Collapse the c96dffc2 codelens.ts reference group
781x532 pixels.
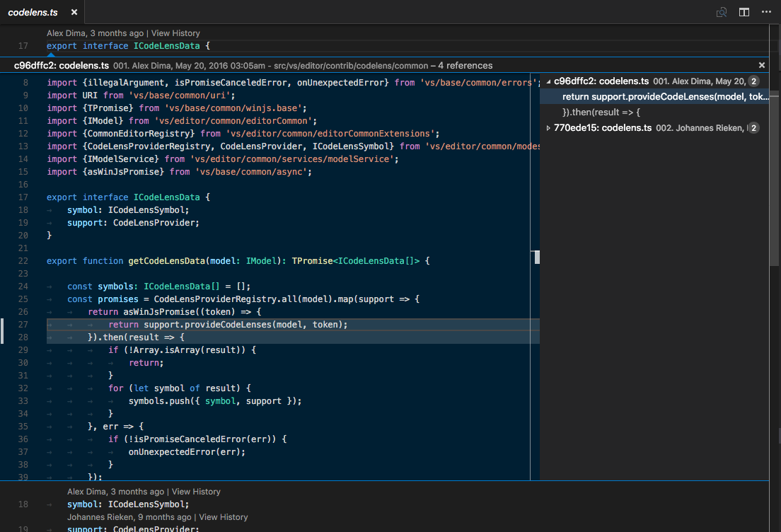pyautogui.click(x=548, y=81)
